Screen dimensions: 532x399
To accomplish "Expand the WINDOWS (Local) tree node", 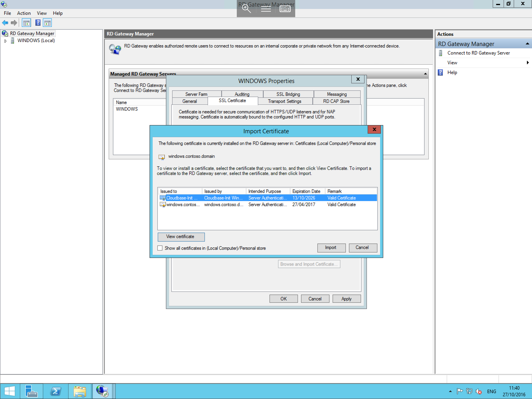I will (x=5, y=41).
